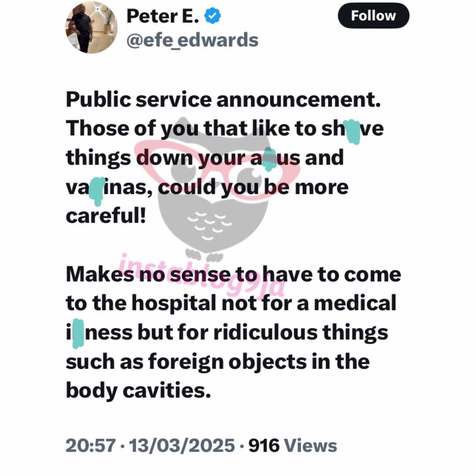Click the "Public service announcement." line

(x=223, y=100)
